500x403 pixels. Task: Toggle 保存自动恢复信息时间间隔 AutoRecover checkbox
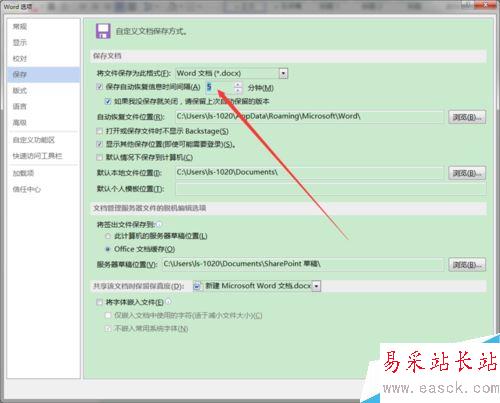pyautogui.click(x=99, y=87)
